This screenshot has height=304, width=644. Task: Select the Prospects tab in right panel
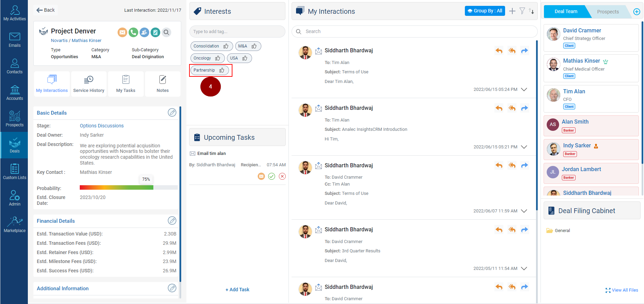point(608,12)
